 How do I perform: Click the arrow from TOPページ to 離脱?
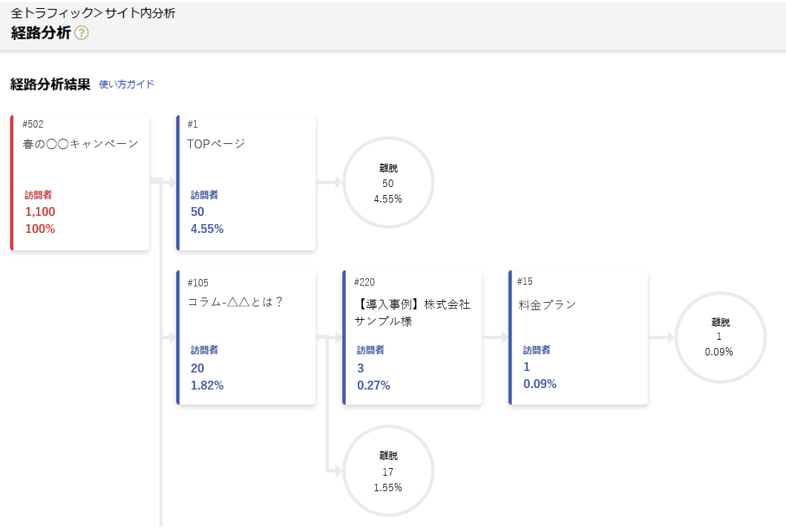(329, 182)
